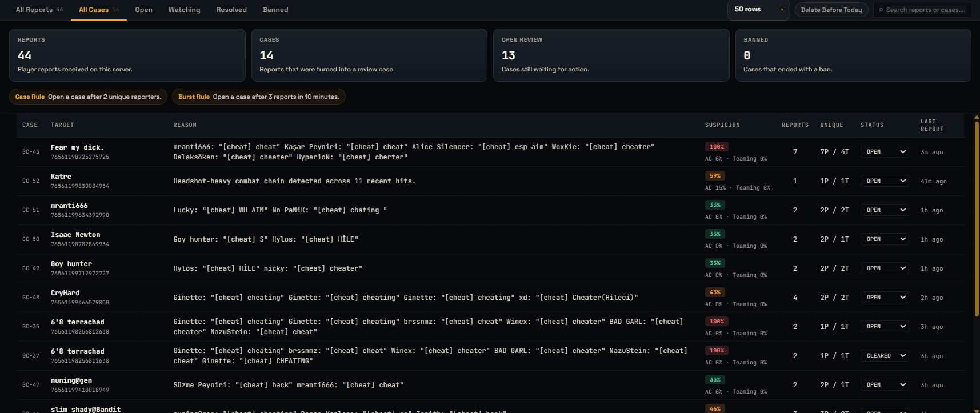This screenshot has height=413, width=980.
Task: Click the 41m ago last report value
Action: [933, 181]
